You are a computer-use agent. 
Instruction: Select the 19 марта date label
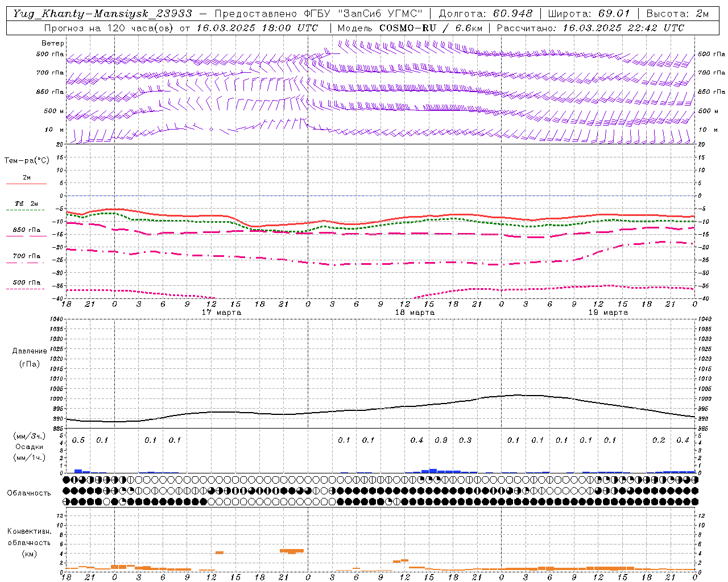click(x=608, y=313)
